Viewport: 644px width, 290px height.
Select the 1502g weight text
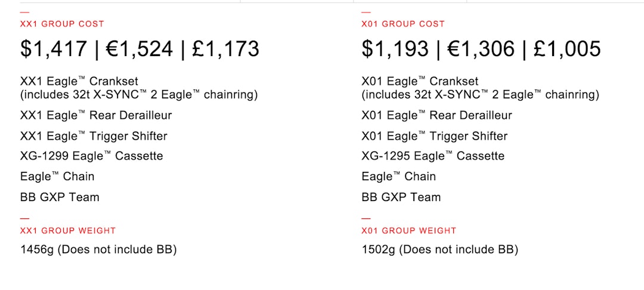pyautogui.click(x=439, y=249)
